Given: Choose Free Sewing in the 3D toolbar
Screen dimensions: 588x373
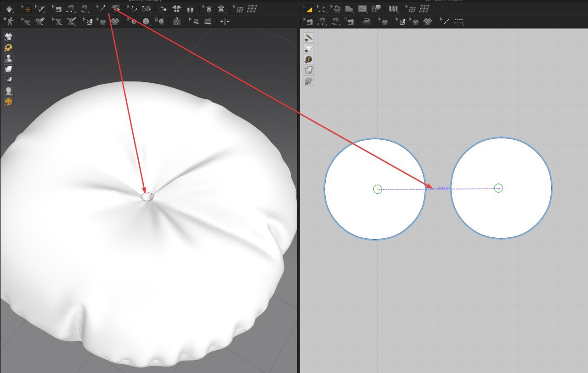Looking at the screenshot, I should [x=84, y=9].
